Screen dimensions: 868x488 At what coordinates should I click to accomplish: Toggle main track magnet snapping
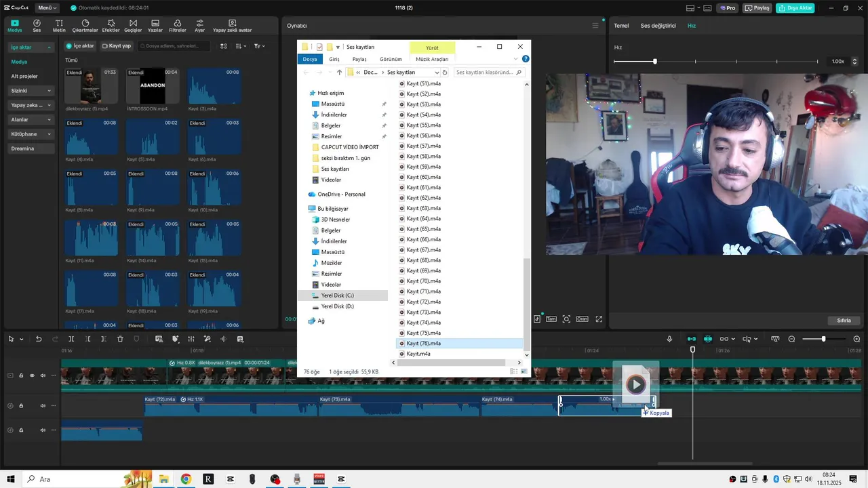point(692,339)
